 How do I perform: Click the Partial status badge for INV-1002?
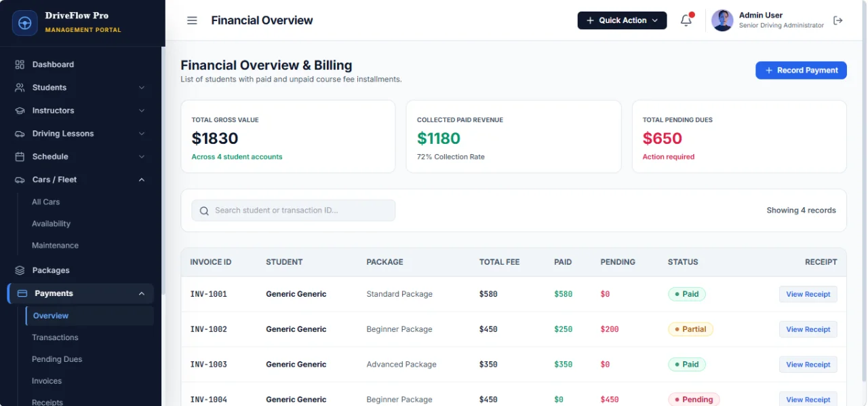pyautogui.click(x=690, y=329)
